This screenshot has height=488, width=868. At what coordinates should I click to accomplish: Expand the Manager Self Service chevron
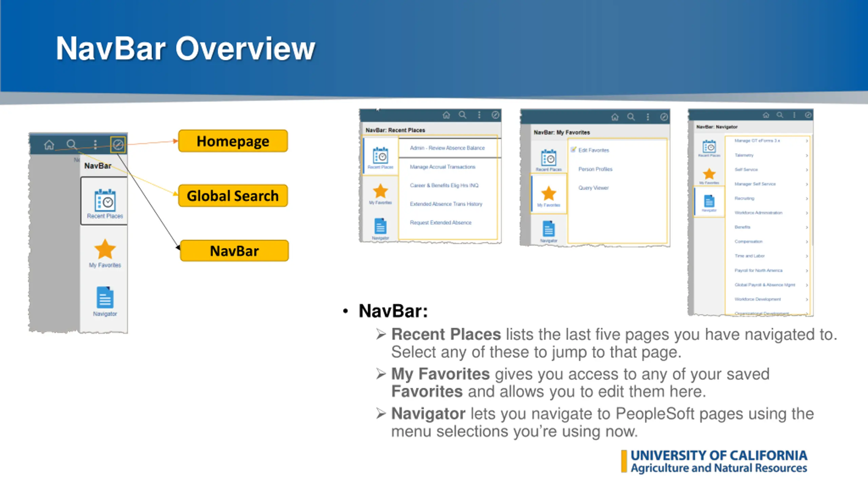807,184
